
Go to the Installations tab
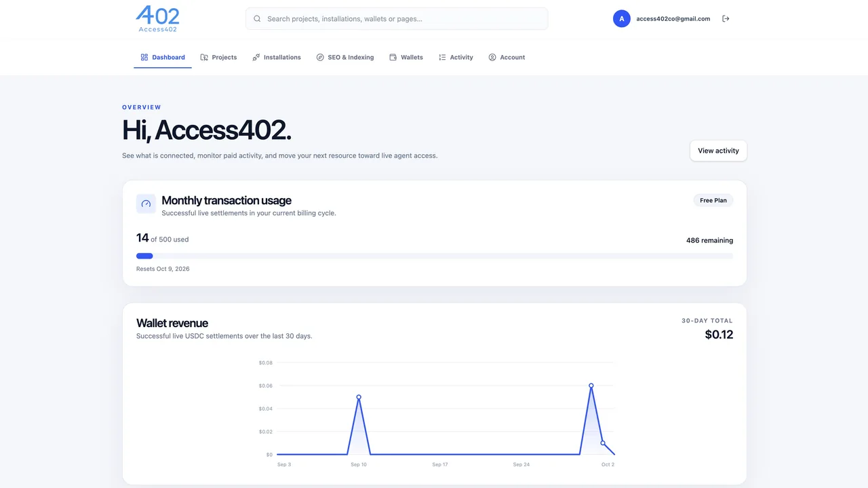pos(277,58)
